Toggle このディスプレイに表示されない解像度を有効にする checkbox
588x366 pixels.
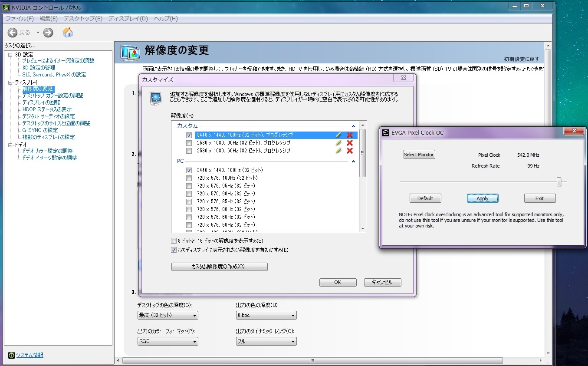174,250
